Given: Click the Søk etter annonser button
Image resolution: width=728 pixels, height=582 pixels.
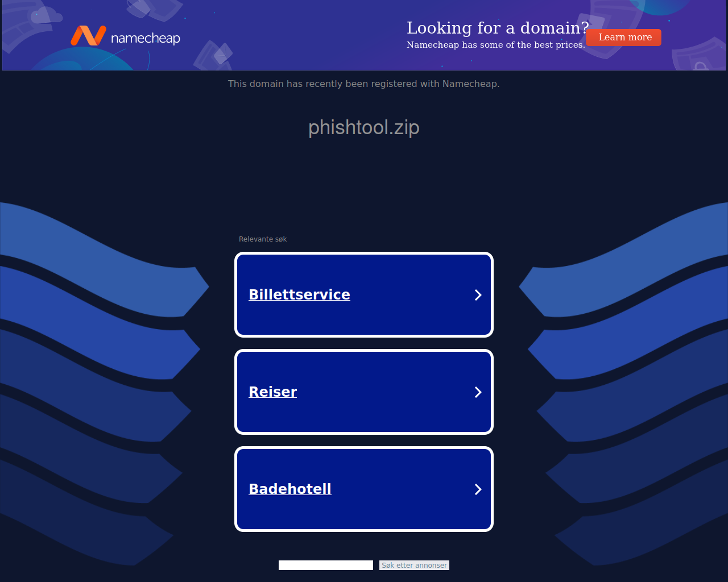Looking at the screenshot, I should coord(414,565).
